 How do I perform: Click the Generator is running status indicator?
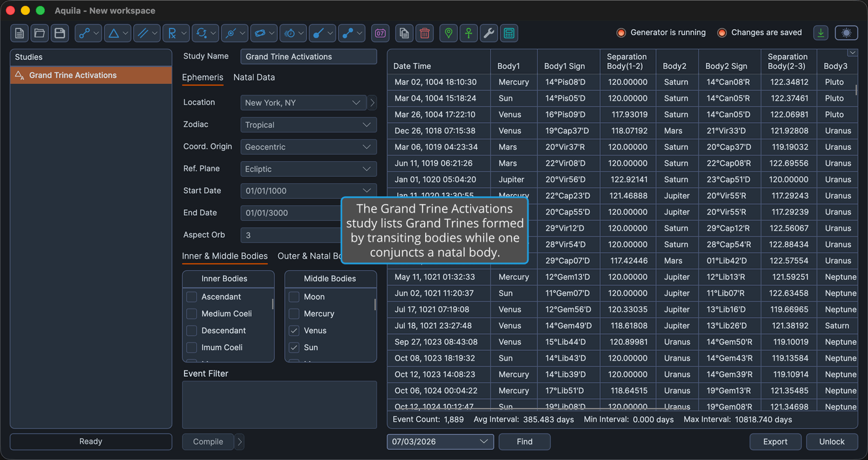661,32
